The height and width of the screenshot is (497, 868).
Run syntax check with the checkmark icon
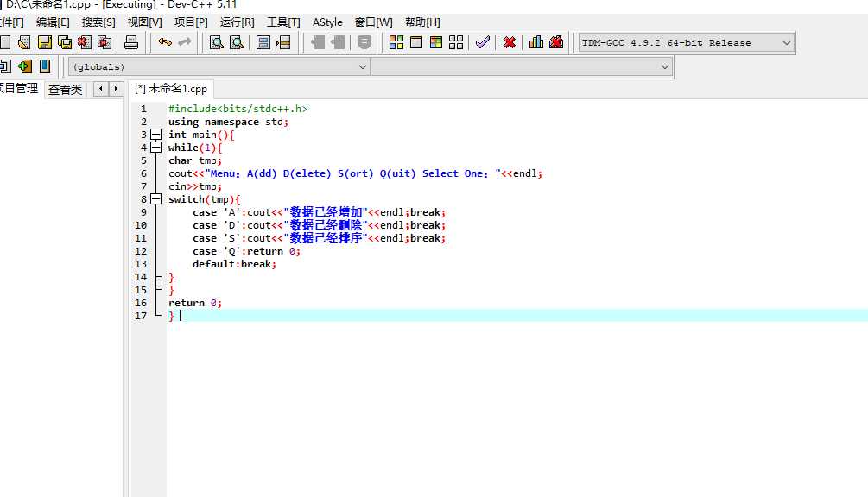[x=483, y=42]
